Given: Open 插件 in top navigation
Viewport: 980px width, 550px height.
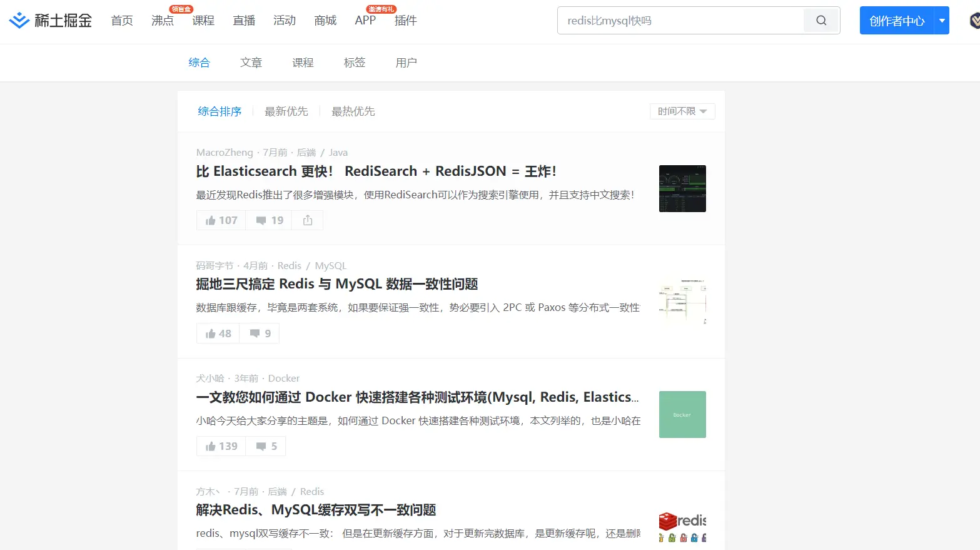Looking at the screenshot, I should (x=406, y=21).
